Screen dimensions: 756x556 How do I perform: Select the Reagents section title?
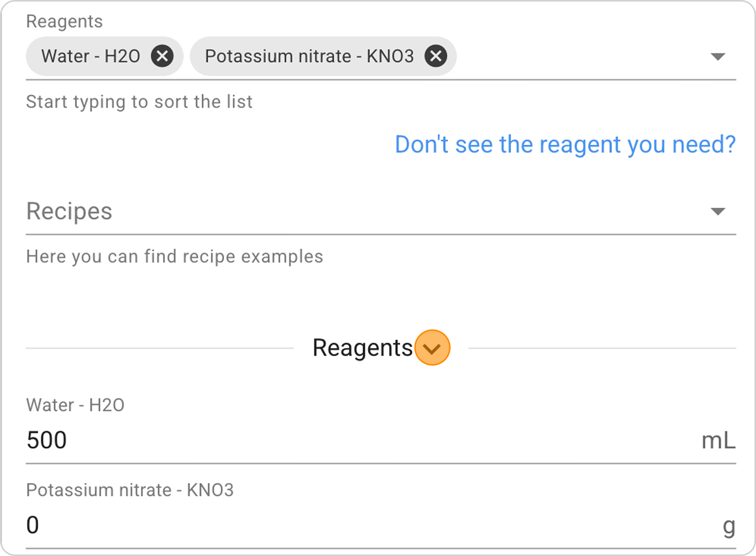click(362, 347)
